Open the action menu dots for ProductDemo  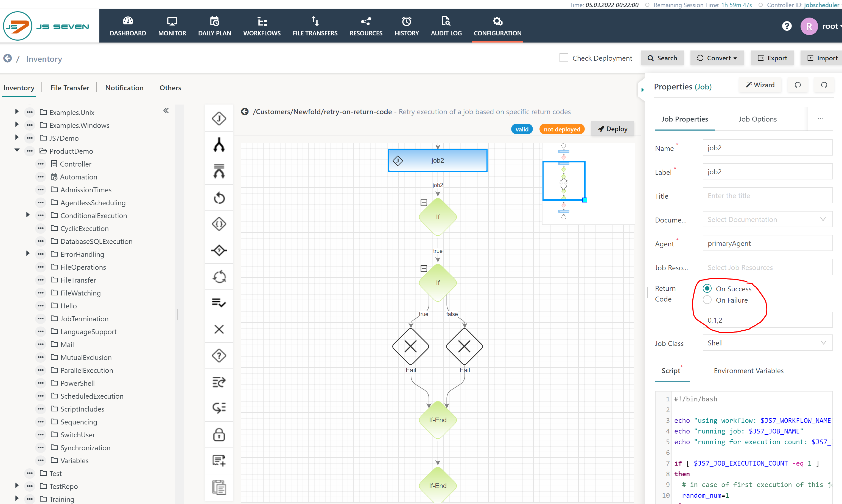[x=30, y=151]
